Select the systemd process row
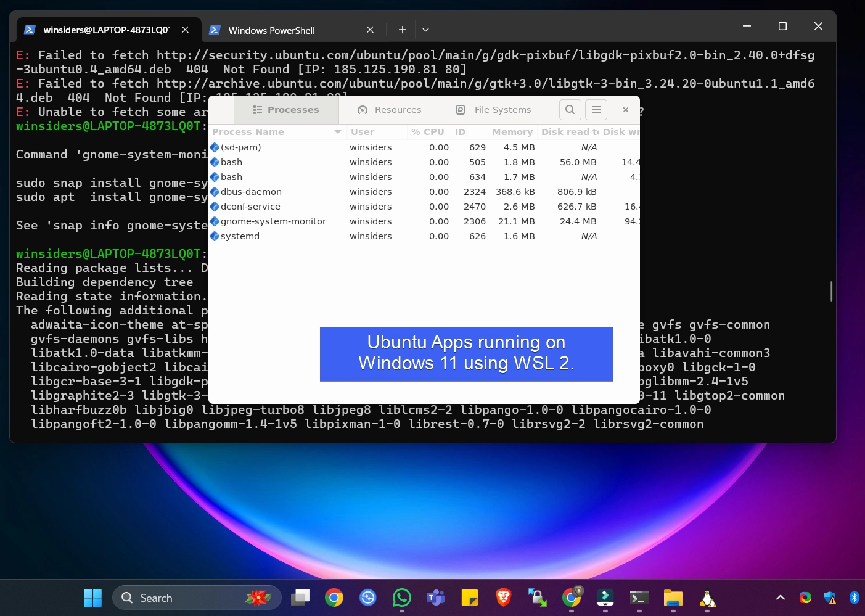865x616 pixels. [424, 236]
